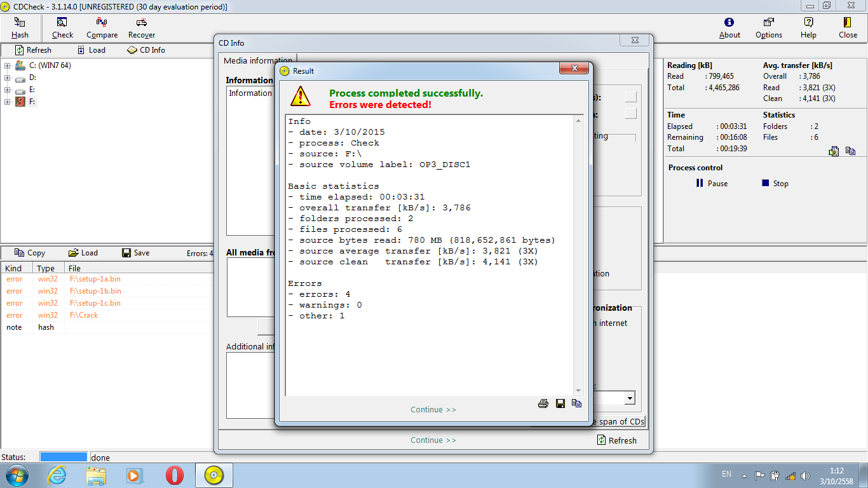Expand the C: (WIN7 64) drive

tap(8, 65)
